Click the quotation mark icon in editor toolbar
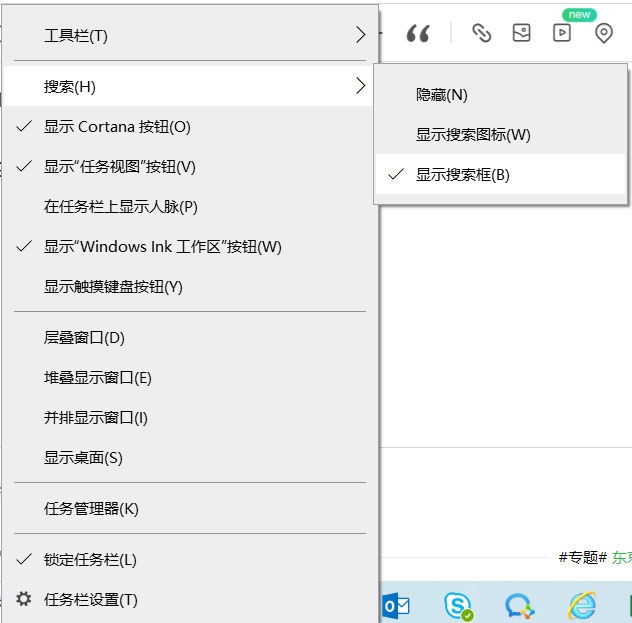Viewport: 632px width, 623px height. pyautogui.click(x=418, y=33)
